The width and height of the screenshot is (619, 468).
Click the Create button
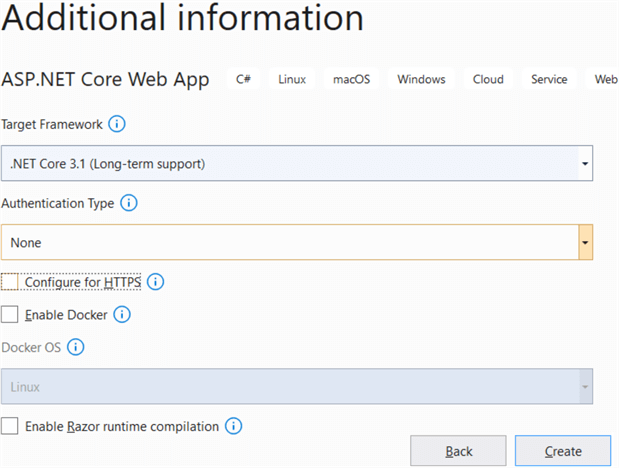click(563, 451)
